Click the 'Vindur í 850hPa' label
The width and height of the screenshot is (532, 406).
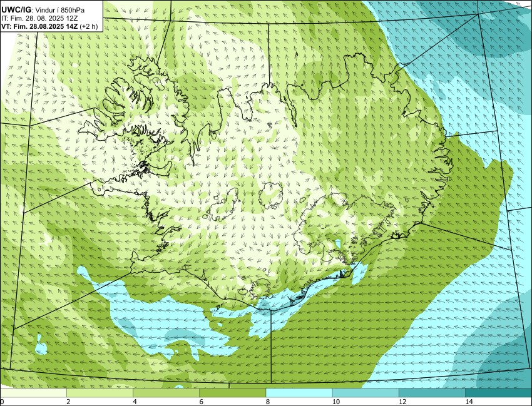click(x=60, y=10)
